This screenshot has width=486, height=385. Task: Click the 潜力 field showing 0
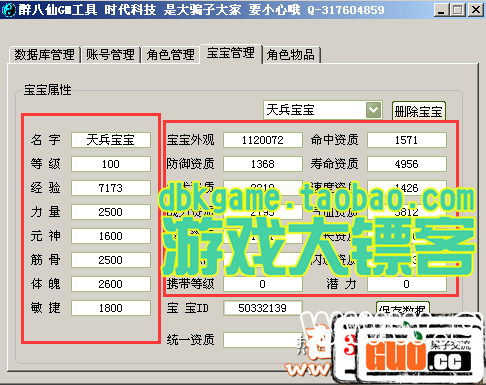coord(407,284)
